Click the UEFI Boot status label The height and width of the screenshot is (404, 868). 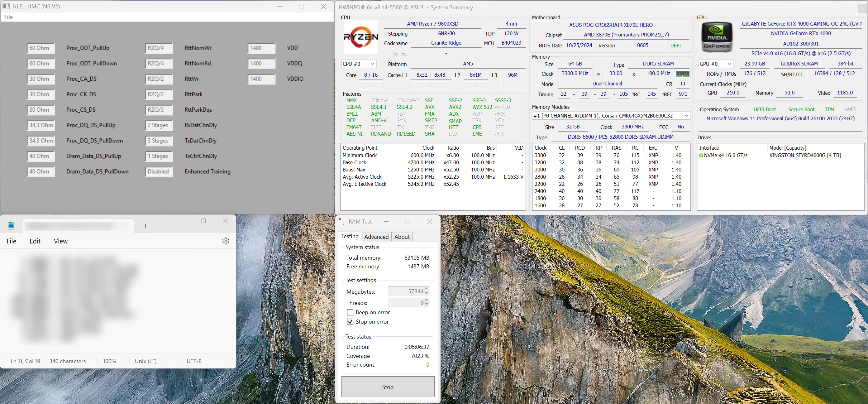coord(764,110)
